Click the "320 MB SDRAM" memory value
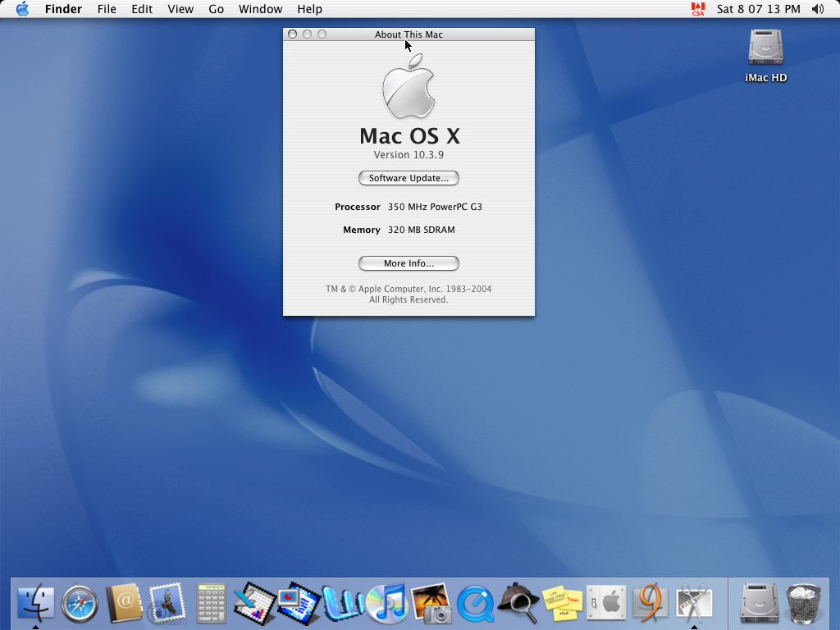The image size is (840, 630). pos(421,230)
